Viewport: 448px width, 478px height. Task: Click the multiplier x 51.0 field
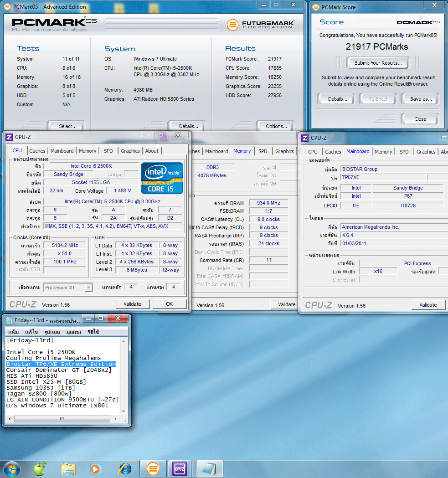tap(65, 253)
